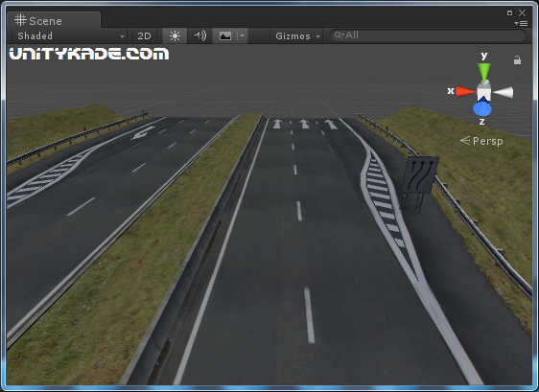Maximize the Scene window with the square icon
Screen dimensions: 539x392
(x=510, y=13)
